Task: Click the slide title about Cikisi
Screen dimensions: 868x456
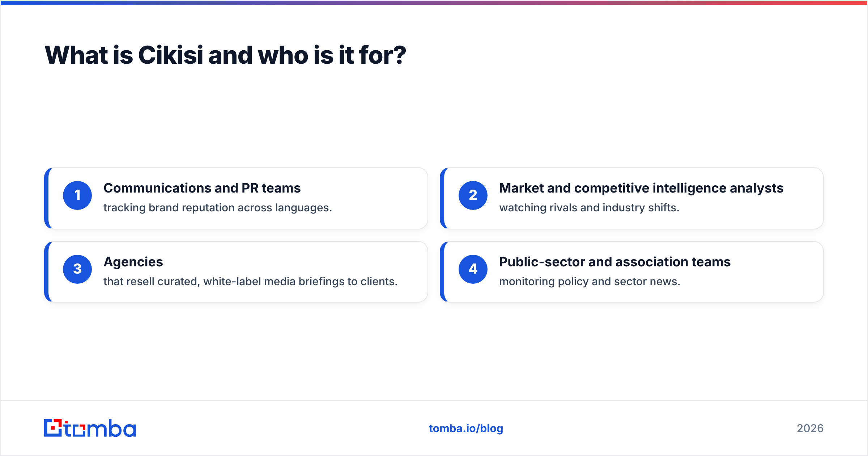Action: tap(225, 55)
